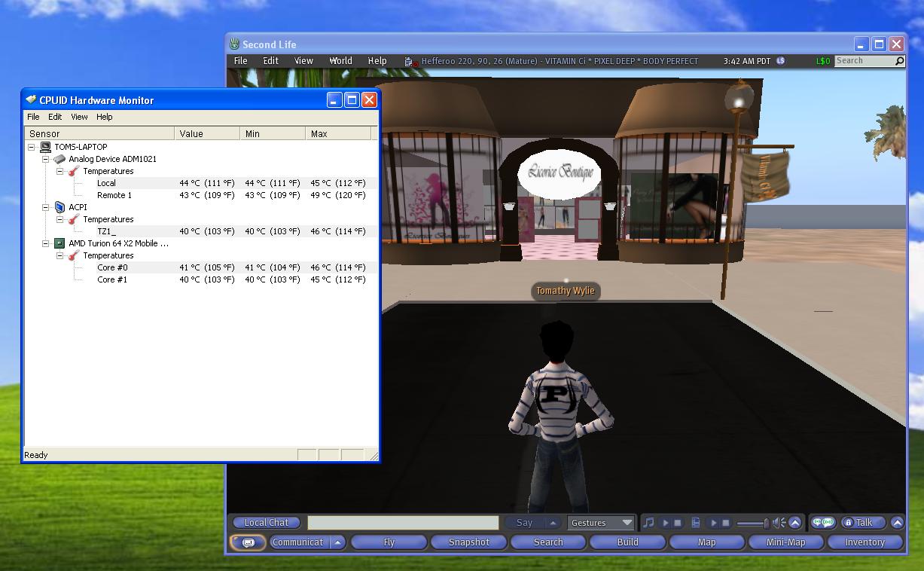Click the Say button
Screen dimensions: 924x571
524,523
